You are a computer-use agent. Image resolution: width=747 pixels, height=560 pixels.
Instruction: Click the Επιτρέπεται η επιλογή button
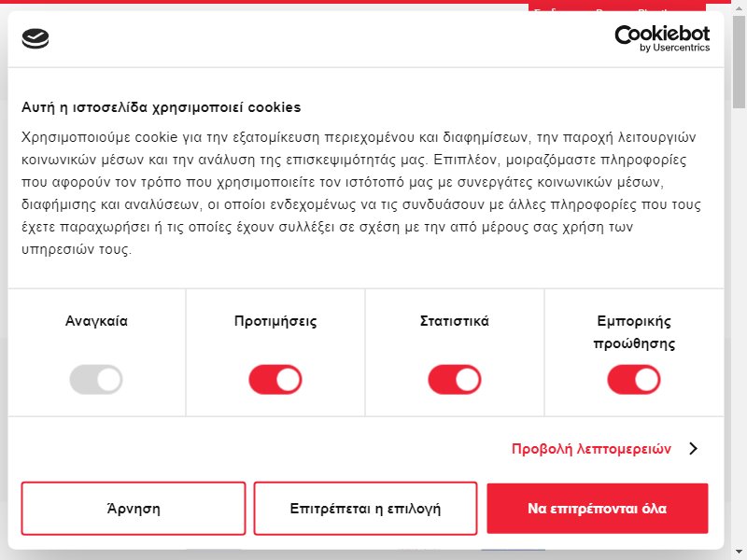(x=365, y=509)
